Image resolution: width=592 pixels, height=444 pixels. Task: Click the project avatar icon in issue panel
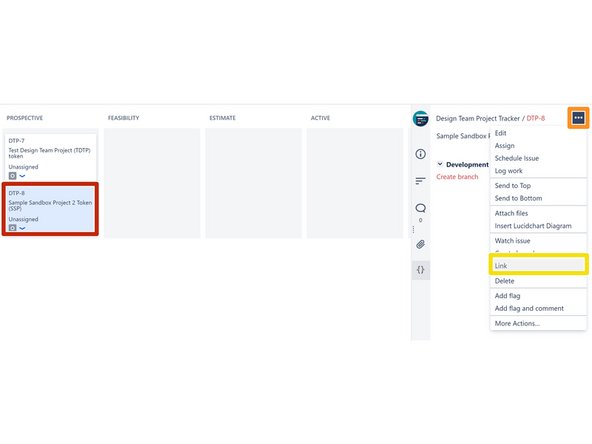click(420, 119)
